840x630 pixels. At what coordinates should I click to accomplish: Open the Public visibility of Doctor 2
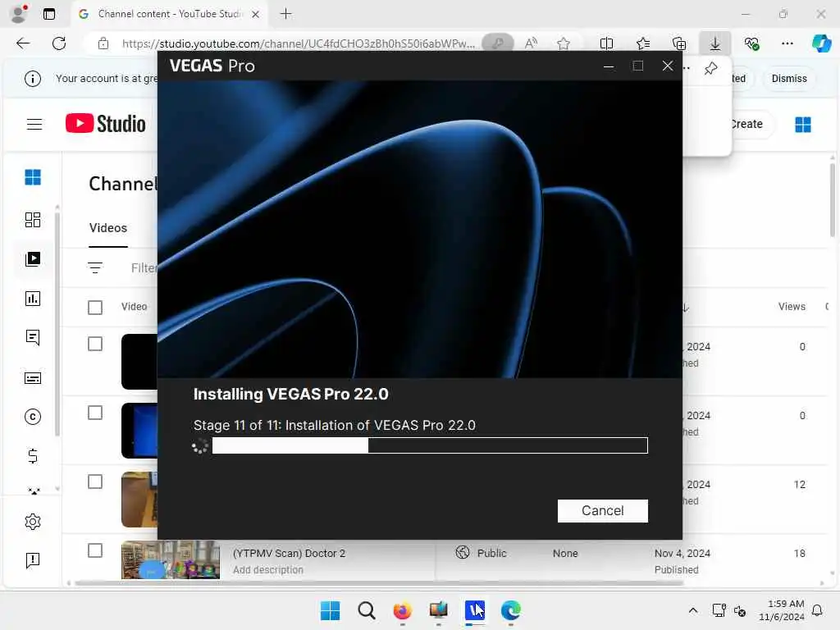tap(481, 553)
